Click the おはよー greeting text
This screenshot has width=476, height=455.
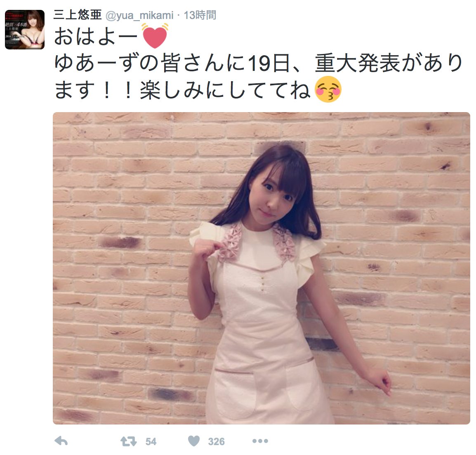coord(96,36)
